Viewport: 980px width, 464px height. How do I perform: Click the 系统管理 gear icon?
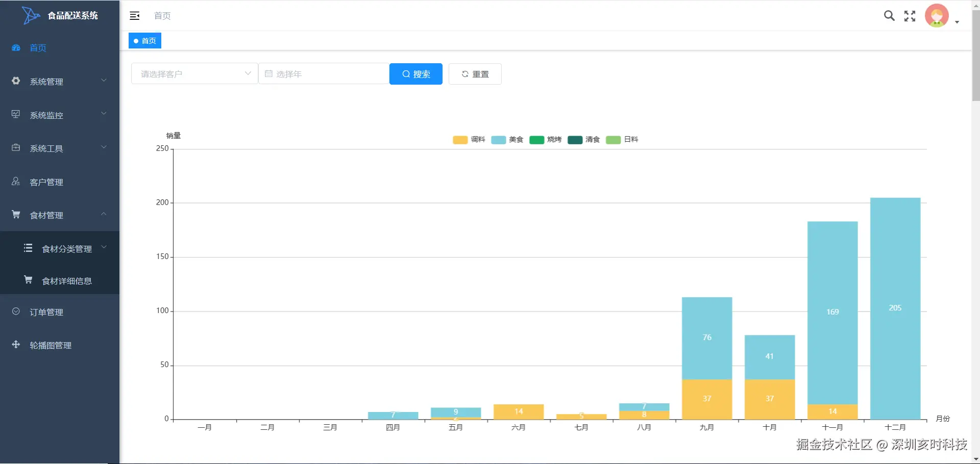tap(16, 81)
